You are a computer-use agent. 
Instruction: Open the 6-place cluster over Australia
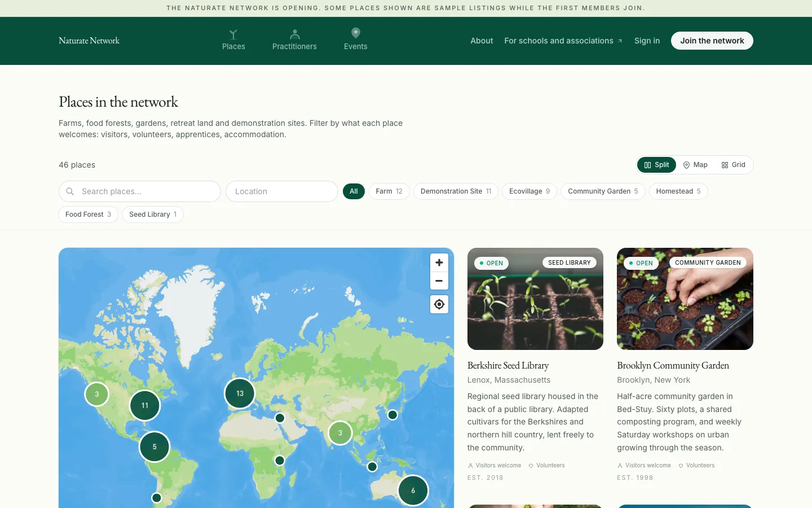(x=413, y=491)
